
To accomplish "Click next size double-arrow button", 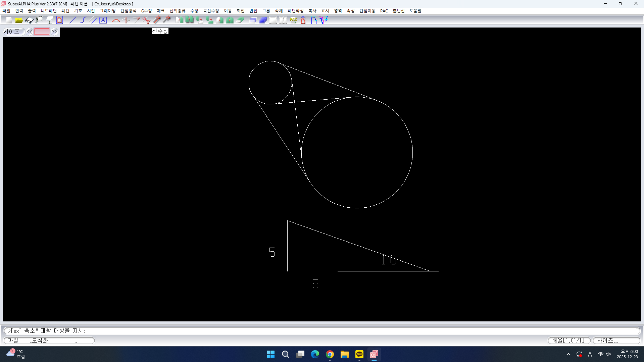I will [54, 32].
